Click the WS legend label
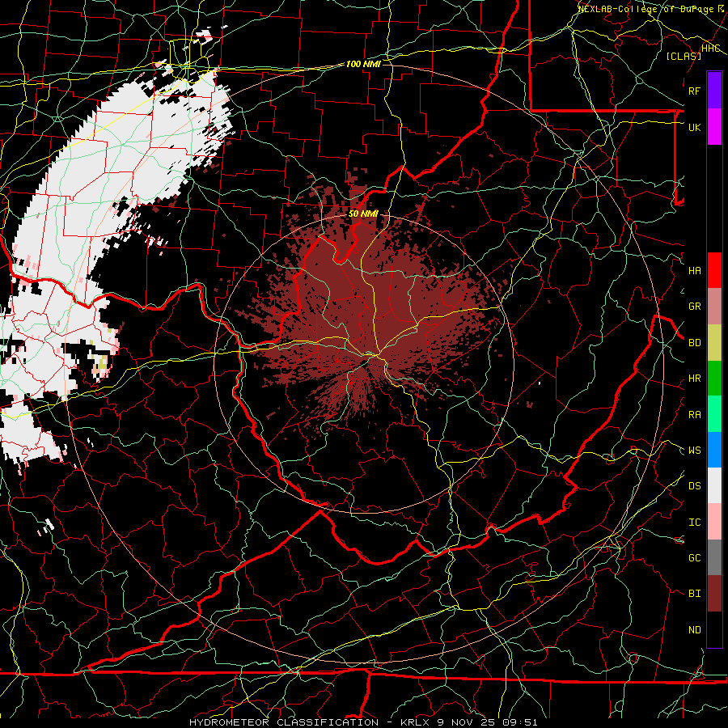The width and height of the screenshot is (728, 728). click(694, 450)
